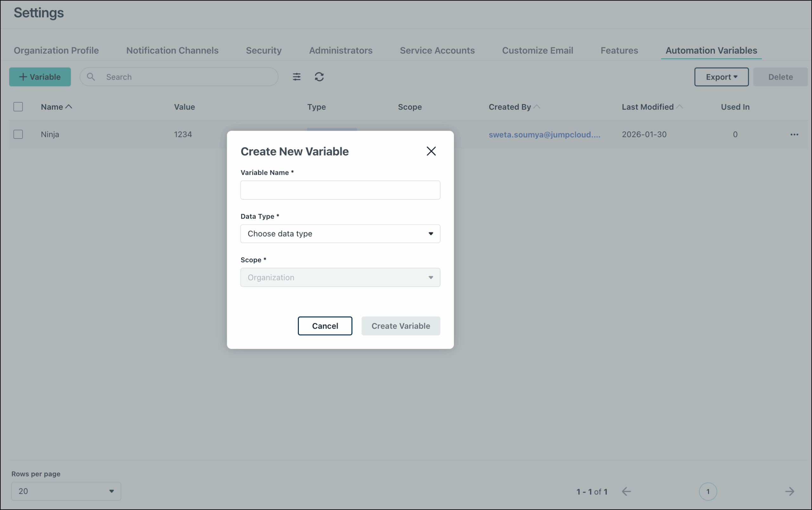The image size is (812, 510).
Task: Focus the Variable Name input field
Action: (x=340, y=190)
